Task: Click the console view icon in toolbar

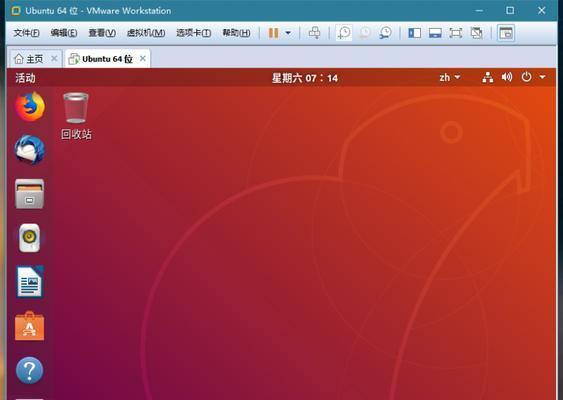Action: point(506,33)
